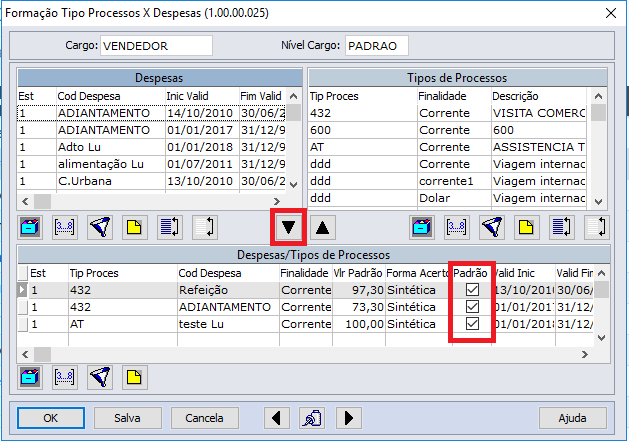Screen dimensions: 629x441
Task: Click the 100,00 value cell in the teste Lu row
Action: 359,324
